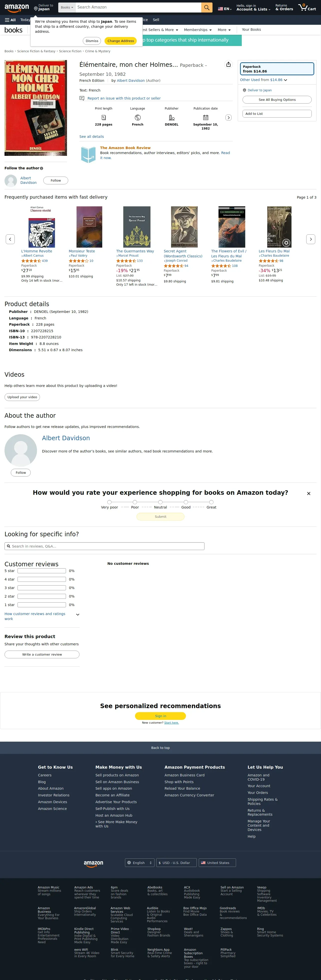Click the Amazon logo in header
Image resolution: width=321 pixels, height=980 pixels.
(17, 8)
